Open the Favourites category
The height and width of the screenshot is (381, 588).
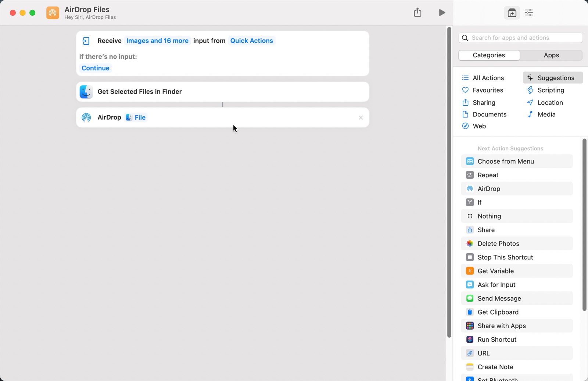coord(483,90)
